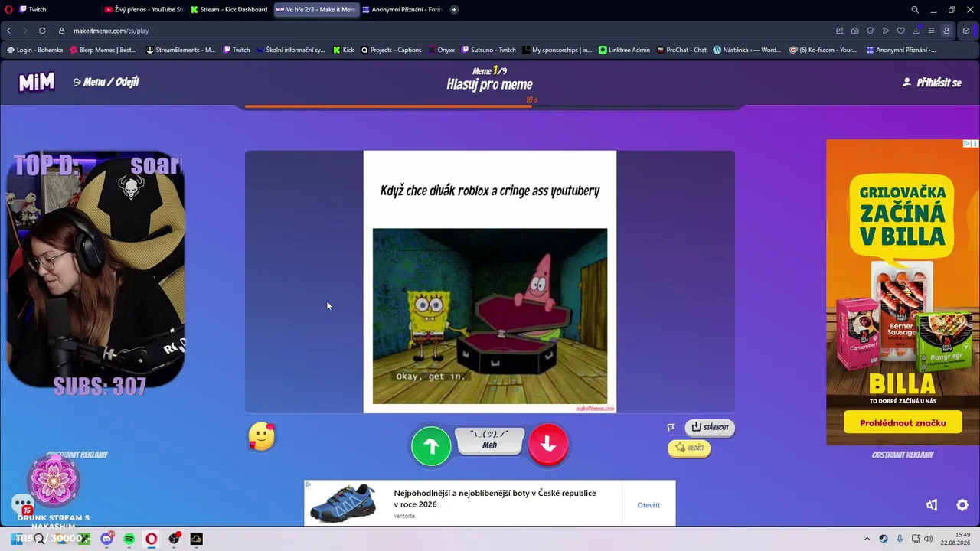This screenshot has width=980, height=551.
Task: Click Odstranit reklamy under the Billa ad
Action: (903, 455)
